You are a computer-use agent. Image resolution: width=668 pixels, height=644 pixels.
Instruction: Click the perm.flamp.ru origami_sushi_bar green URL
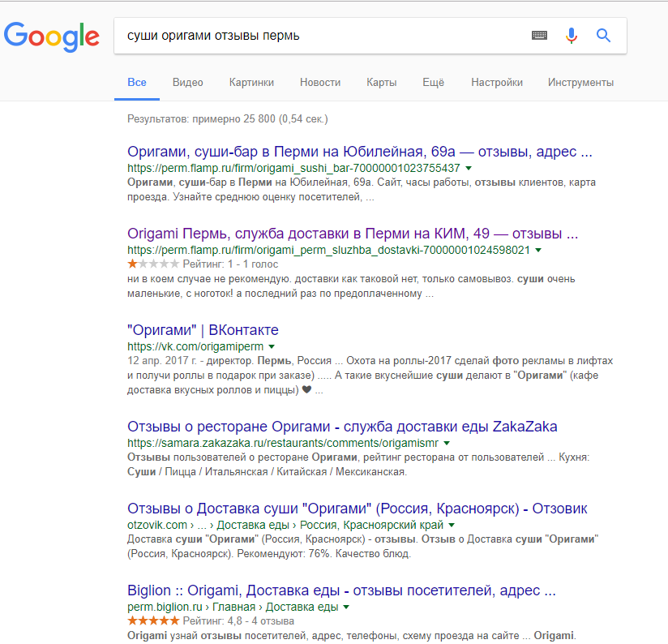pyautogui.click(x=293, y=169)
